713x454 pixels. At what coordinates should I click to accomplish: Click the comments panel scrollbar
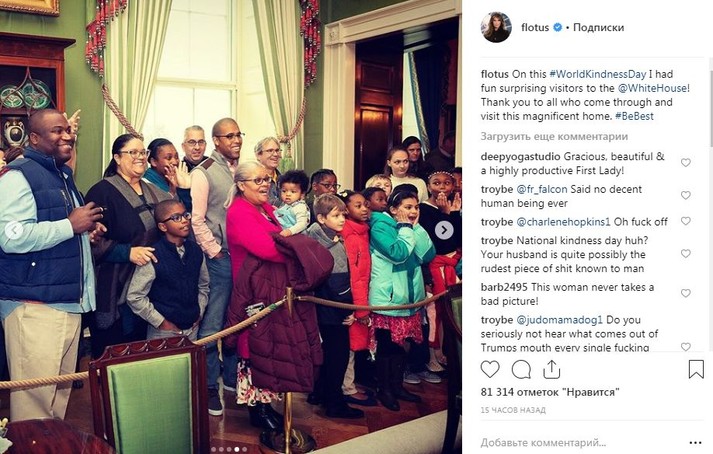tap(711, 108)
